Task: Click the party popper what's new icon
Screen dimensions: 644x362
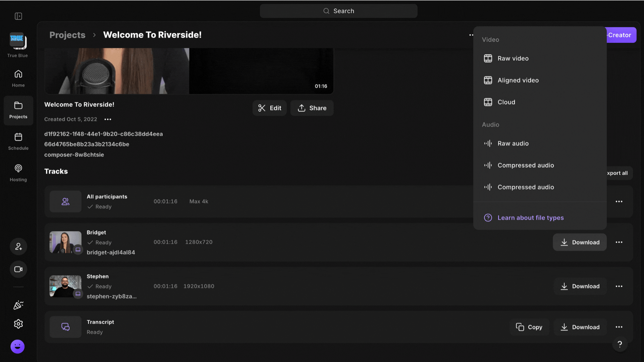Action: [x=18, y=305]
